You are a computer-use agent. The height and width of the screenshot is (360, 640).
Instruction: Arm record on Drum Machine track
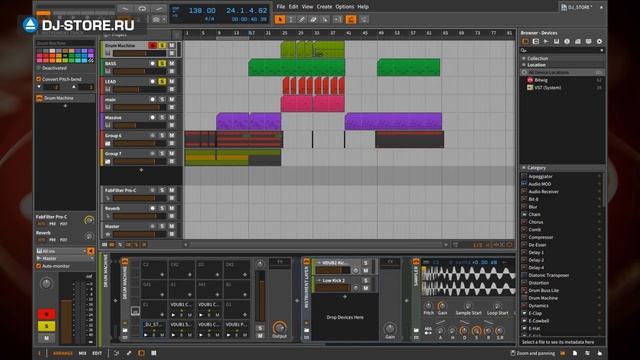click(152, 45)
